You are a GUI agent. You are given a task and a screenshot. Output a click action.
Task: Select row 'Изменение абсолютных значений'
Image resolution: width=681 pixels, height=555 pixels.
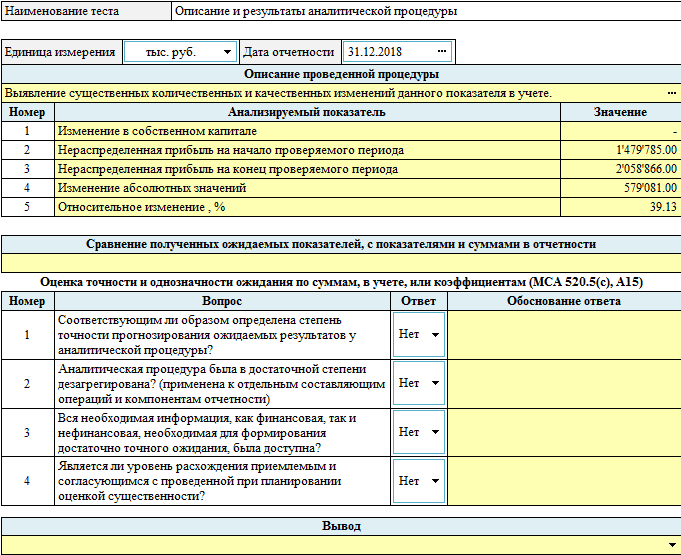[307, 188]
